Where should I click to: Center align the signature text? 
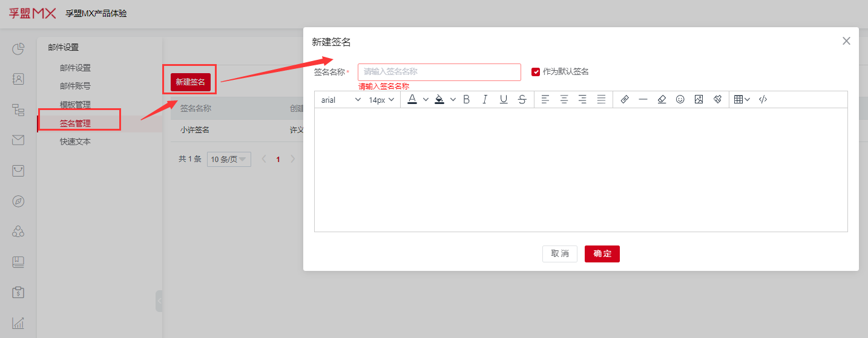pyautogui.click(x=564, y=100)
